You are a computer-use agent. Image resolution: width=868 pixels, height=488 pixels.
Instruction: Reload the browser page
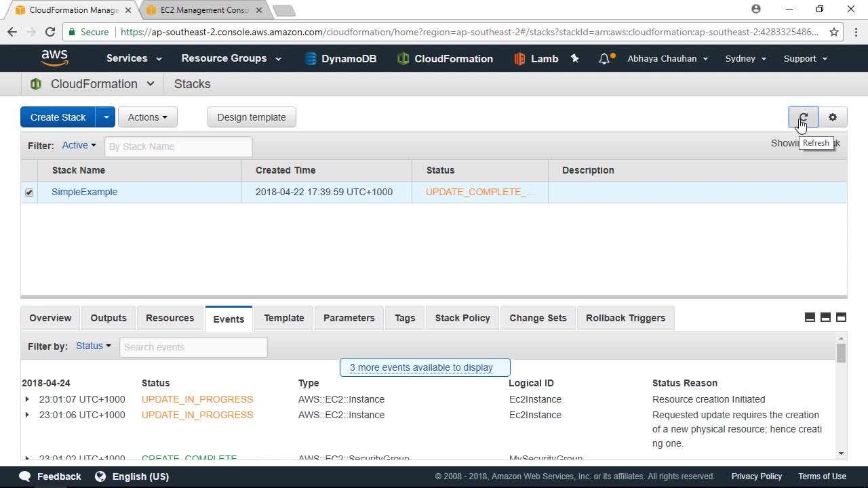pyautogui.click(x=50, y=32)
